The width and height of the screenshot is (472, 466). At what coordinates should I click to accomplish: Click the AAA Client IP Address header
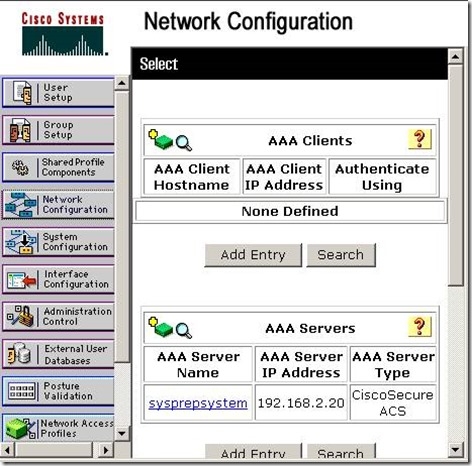(x=284, y=177)
